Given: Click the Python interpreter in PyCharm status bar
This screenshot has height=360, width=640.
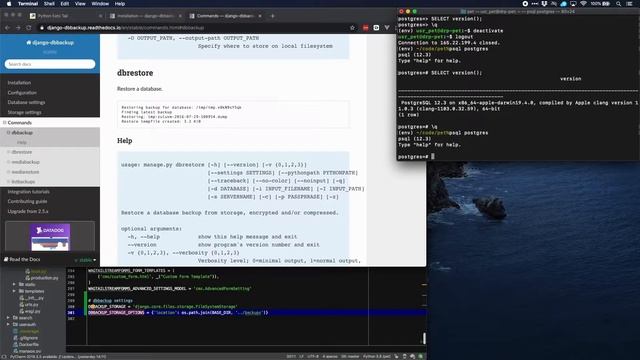Looking at the screenshot, I should point(377,356).
